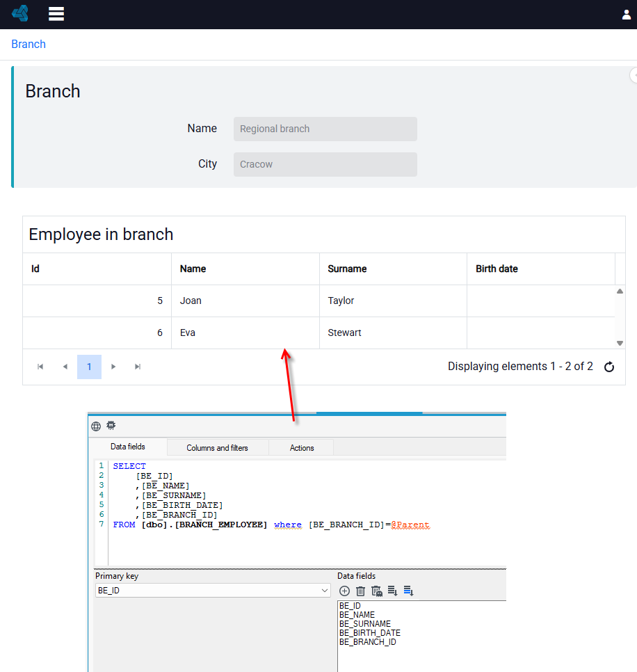Viewport: 637px width, 672px height.
Task: Click the @Parent parameter in the SQL query
Action: click(x=410, y=525)
